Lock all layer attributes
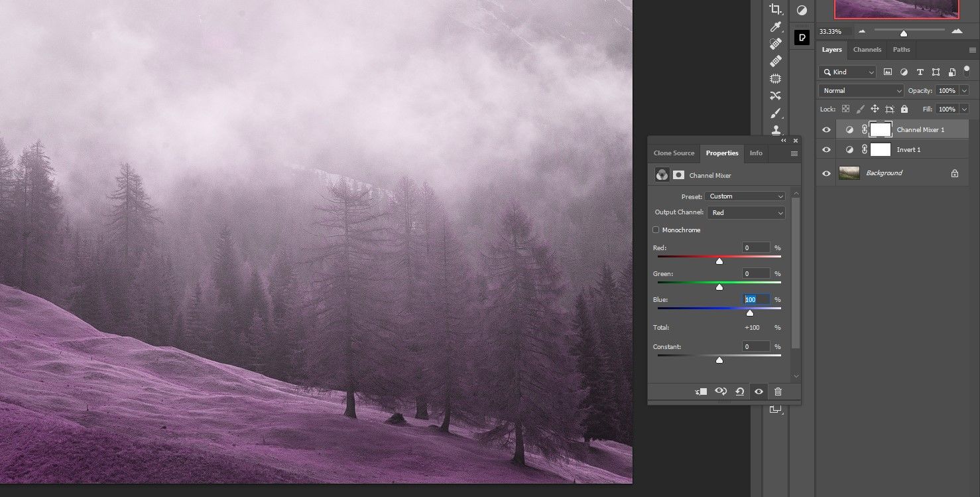Image resolution: width=980 pixels, height=497 pixels. [x=904, y=109]
